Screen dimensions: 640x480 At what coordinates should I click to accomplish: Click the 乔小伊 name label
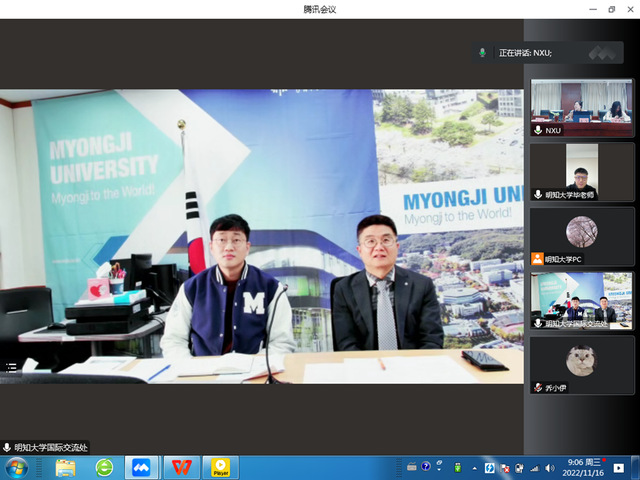[556, 388]
